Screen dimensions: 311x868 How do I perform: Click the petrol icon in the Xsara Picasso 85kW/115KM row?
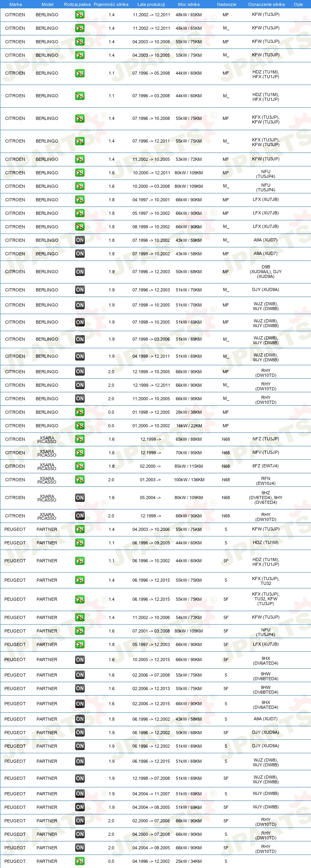tap(80, 466)
